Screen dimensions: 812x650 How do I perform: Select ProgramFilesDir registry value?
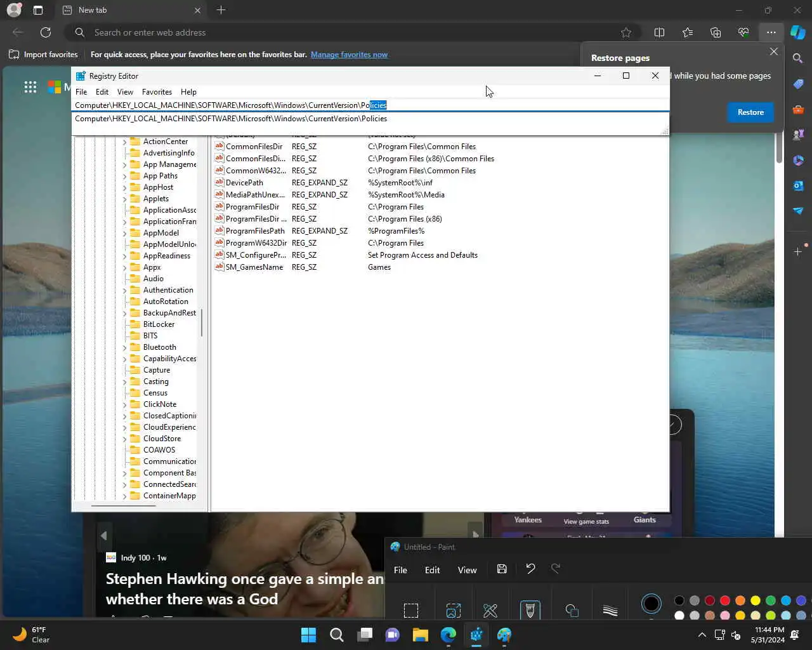pyautogui.click(x=252, y=207)
